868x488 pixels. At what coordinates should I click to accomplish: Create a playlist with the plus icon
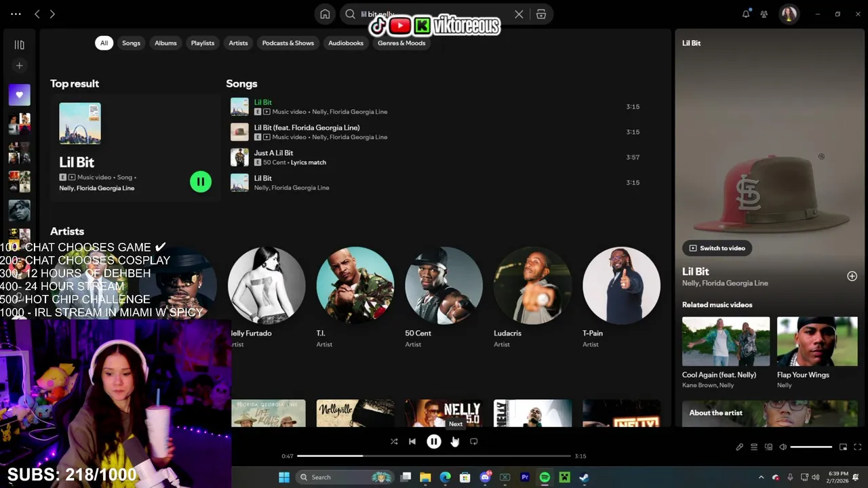(x=19, y=66)
